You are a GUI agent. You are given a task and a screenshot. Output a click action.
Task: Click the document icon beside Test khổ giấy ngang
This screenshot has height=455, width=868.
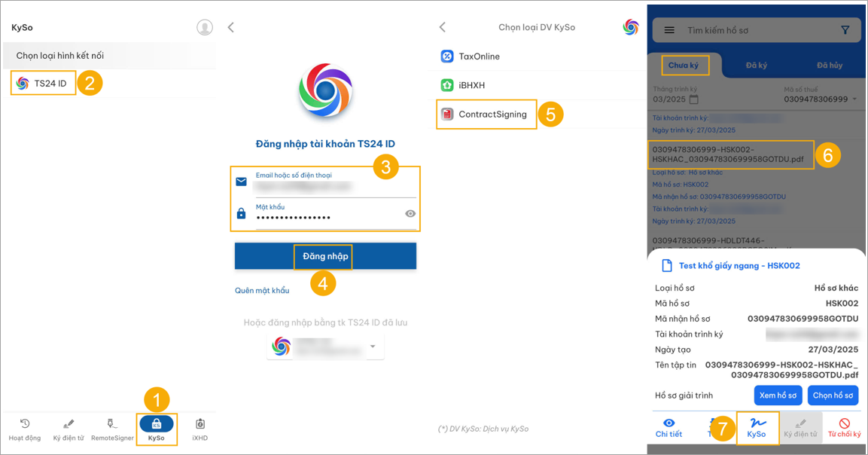coord(667,265)
